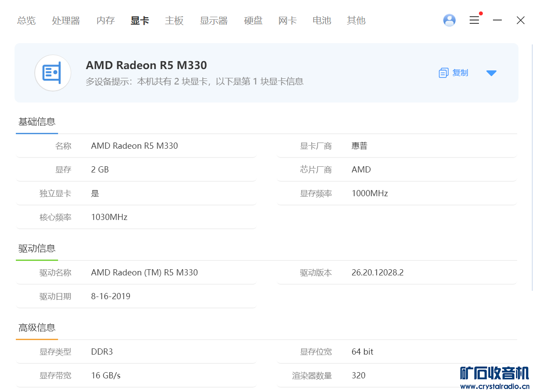The image size is (533, 392).
Task: Minimize the hardware info window
Action: 497,20
